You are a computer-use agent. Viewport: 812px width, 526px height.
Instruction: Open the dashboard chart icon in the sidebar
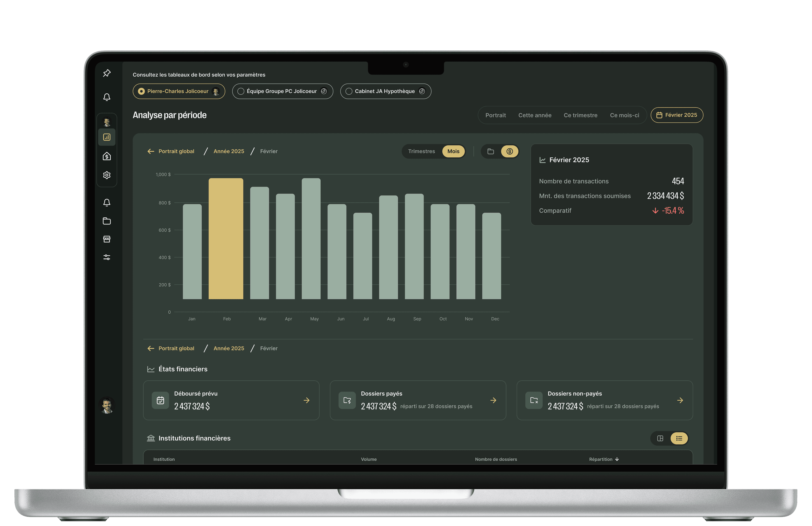point(107,137)
